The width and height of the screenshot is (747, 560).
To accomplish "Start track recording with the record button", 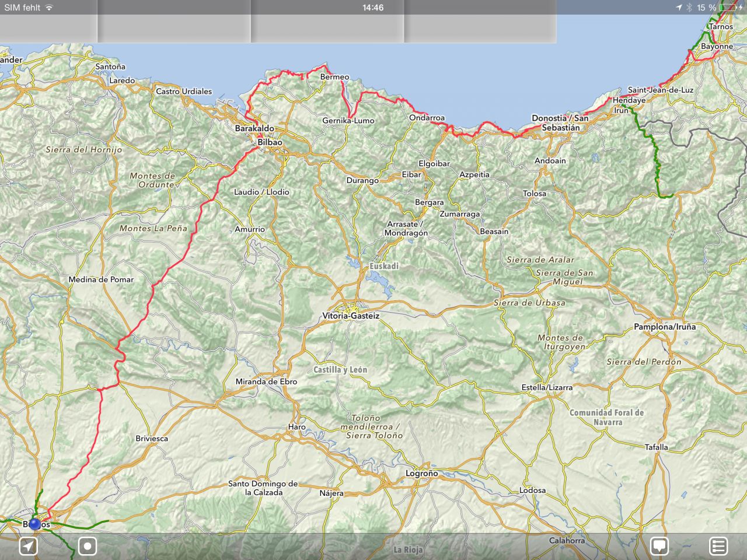I will pos(88,547).
